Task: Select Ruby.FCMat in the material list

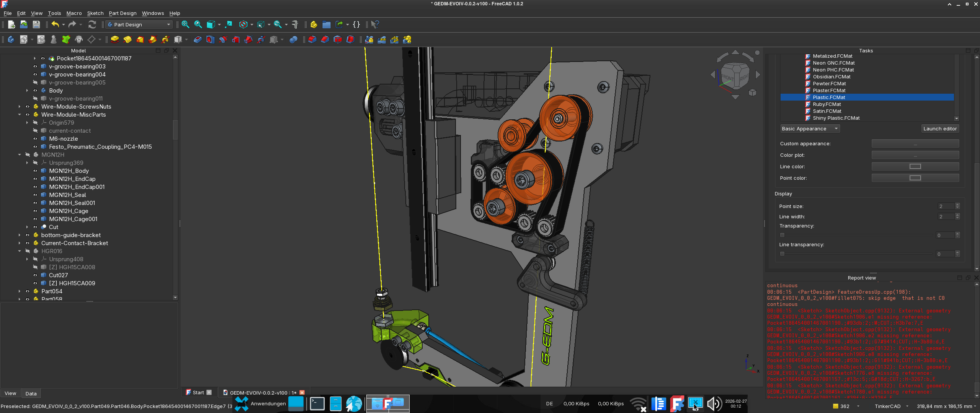Action: pos(826,104)
